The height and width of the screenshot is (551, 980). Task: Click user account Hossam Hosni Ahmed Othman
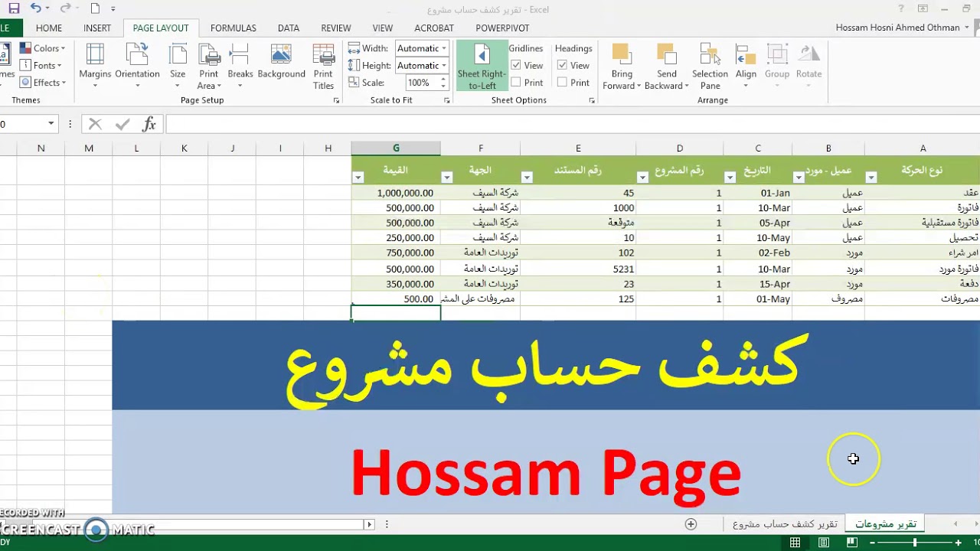tap(897, 28)
